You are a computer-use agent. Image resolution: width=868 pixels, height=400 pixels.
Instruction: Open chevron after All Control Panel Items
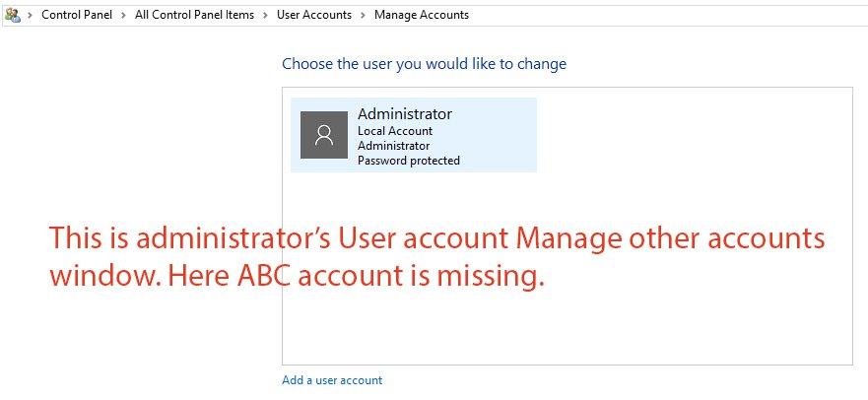(x=264, y=15)
